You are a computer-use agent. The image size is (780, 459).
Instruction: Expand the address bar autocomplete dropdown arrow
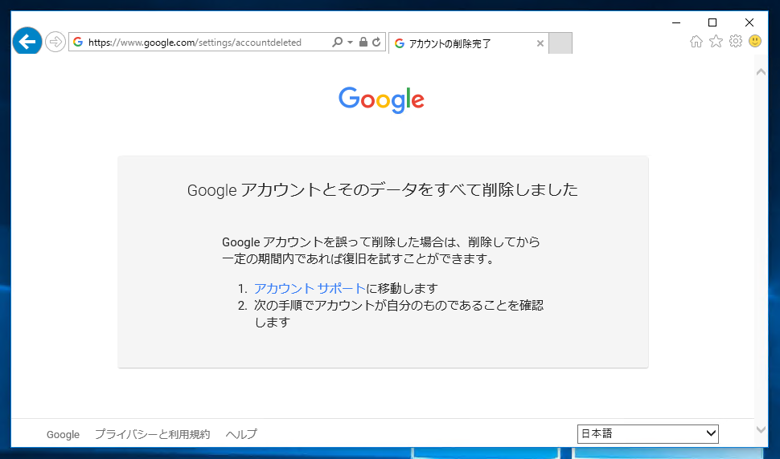click(350, 42)
